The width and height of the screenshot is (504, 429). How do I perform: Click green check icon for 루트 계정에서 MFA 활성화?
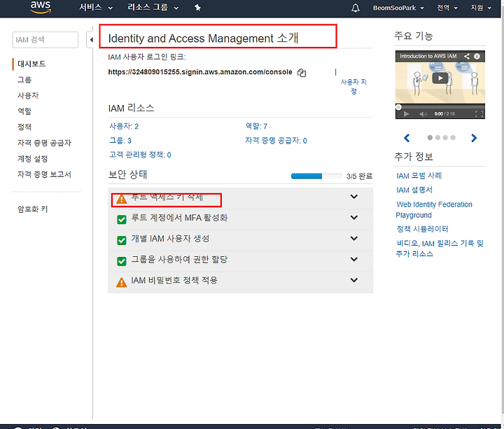point(122,220)
